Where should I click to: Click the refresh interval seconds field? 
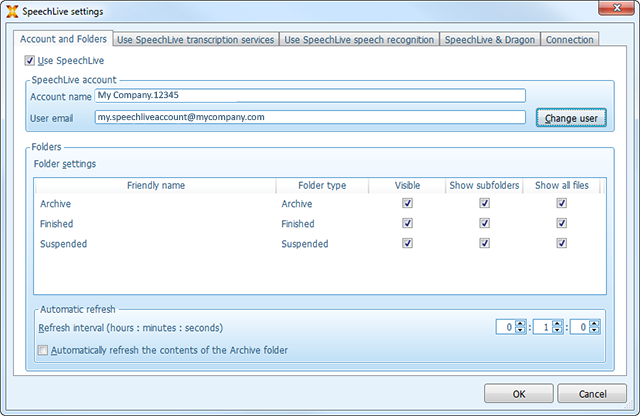[x=580, y=327]
